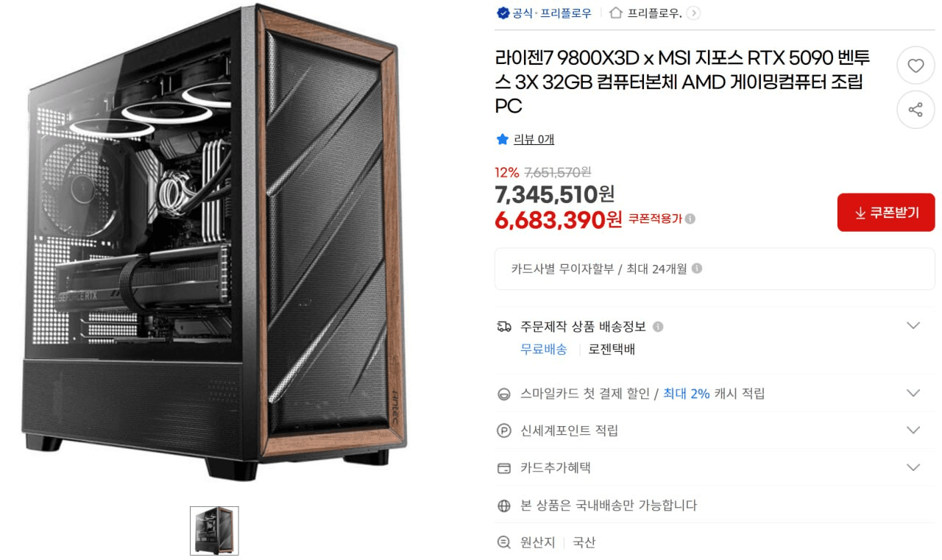Click the heart wishlist icon

pyautogui.click(x=916, y=66)
